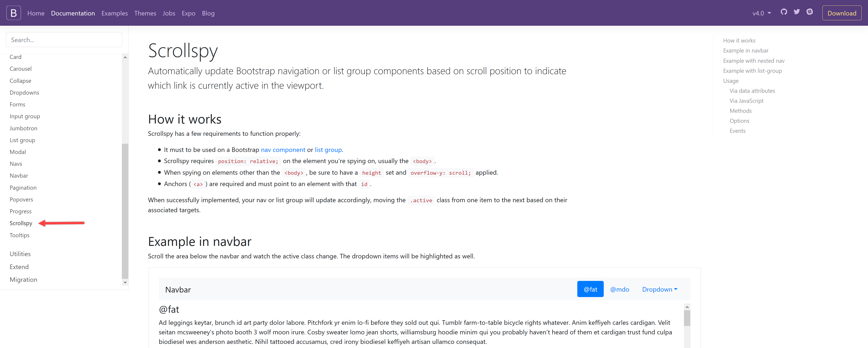Jump to Via JavaScript section link
The height and width of the screenshot is (348, 868).
[x=746, y=101]
